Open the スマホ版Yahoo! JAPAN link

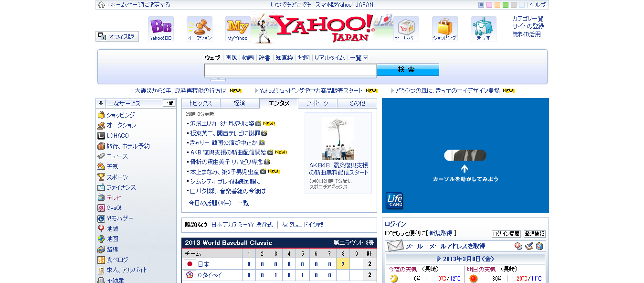coord(343,5)
